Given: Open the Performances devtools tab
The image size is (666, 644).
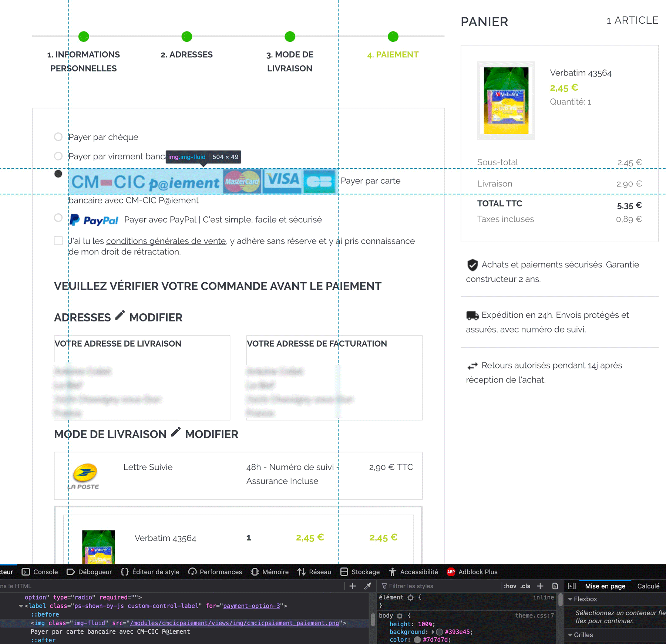Looking at the screenshot, I should (x=215, y=572).
